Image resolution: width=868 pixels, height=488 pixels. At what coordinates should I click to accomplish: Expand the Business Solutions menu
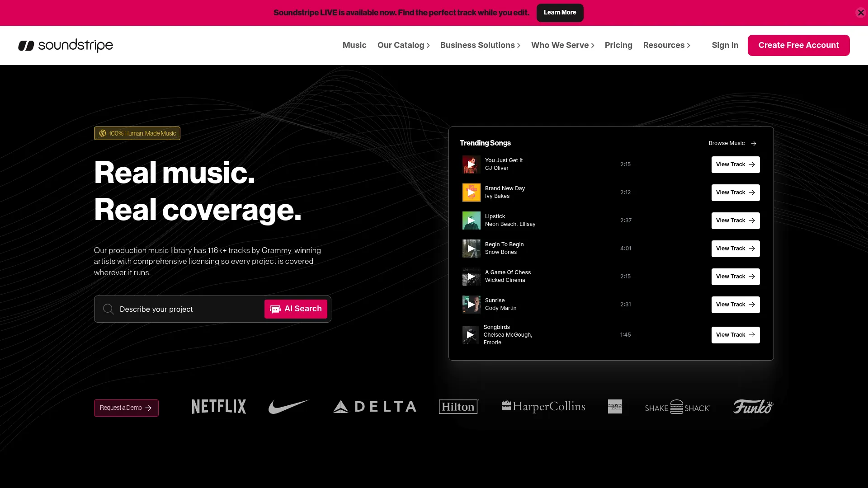480,45
